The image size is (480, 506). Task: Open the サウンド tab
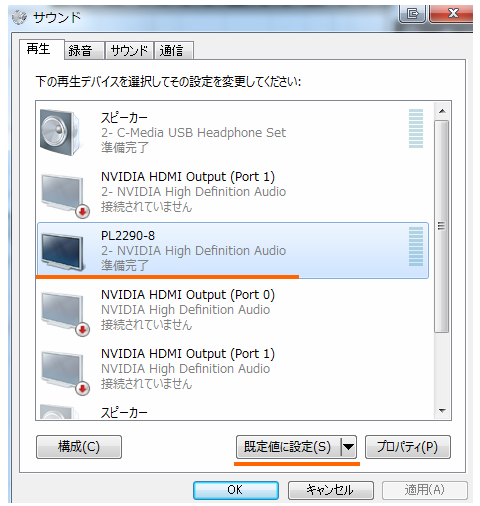click(x=129, y=51)
